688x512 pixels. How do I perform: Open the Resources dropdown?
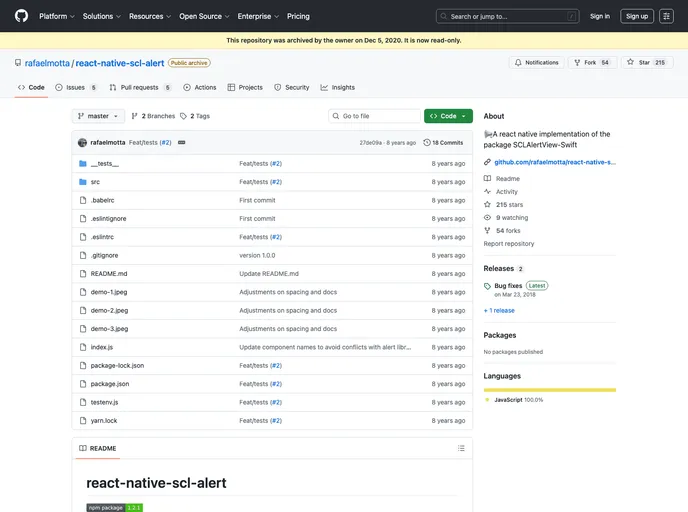tap(150, 16)
